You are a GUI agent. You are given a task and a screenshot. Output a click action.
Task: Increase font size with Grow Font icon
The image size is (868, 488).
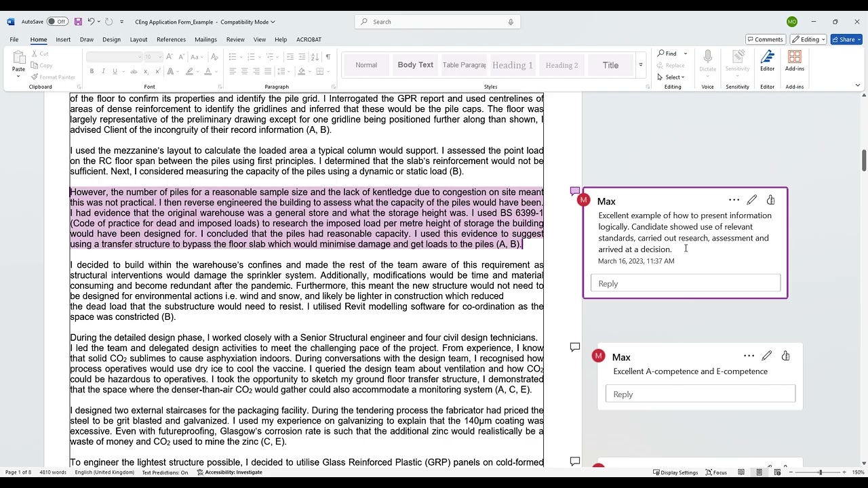point(170,56)
